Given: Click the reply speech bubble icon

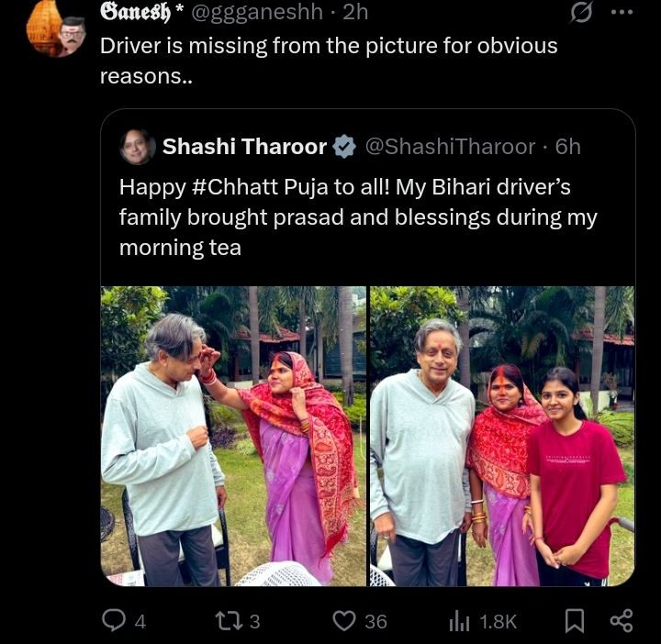Looking at the screenshot, I should [113, 621].
